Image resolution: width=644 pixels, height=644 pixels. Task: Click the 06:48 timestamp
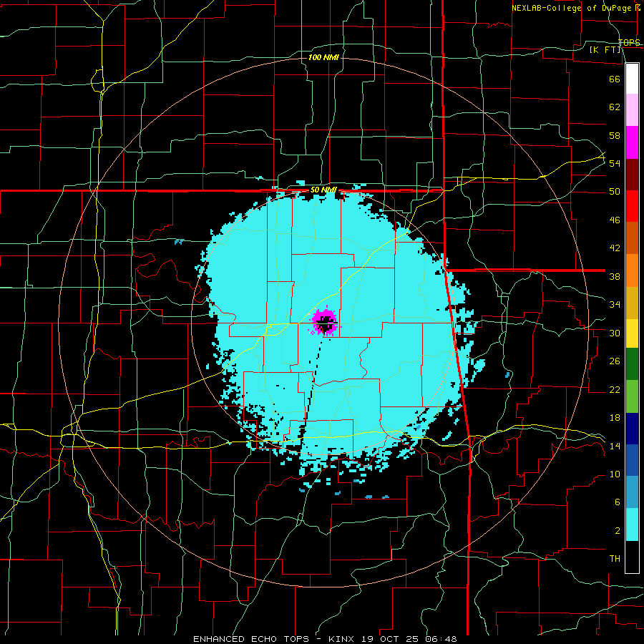(x=441, y=639)
